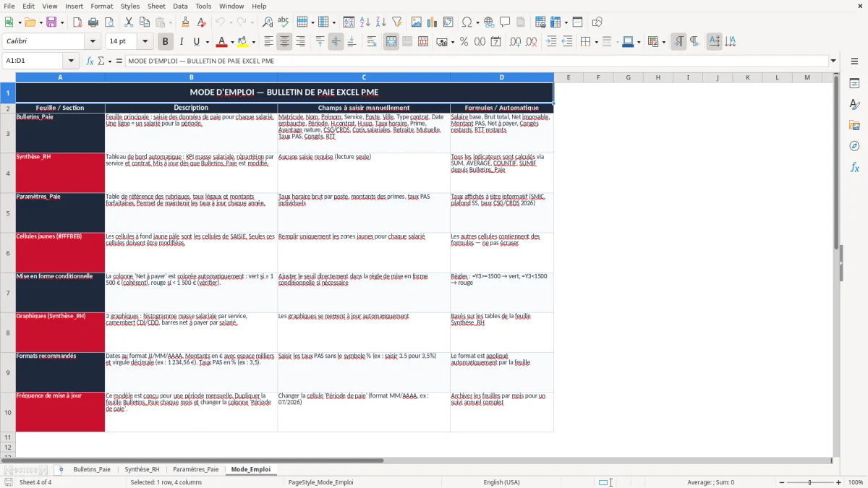This screenshot has height=488, width=868.
Task: Open Save options dropdown arrow
Action: (x=62, y=22)
